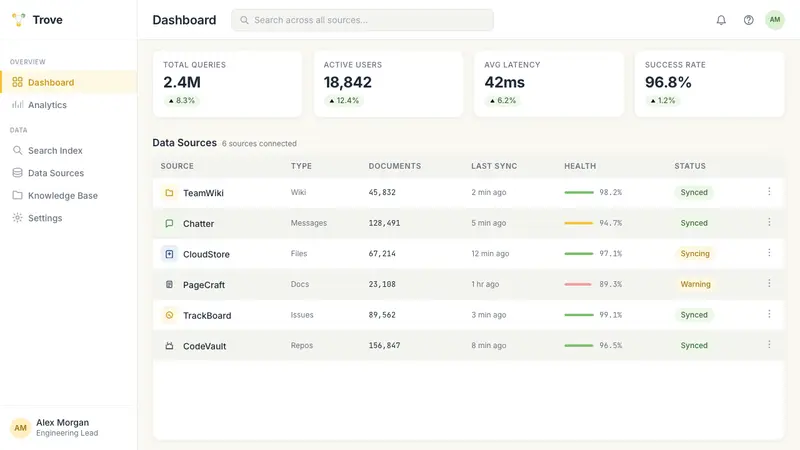Screen dimensions: 800x450
Task: Open the Knowledge Base section
Action: [x=68, y=195]
